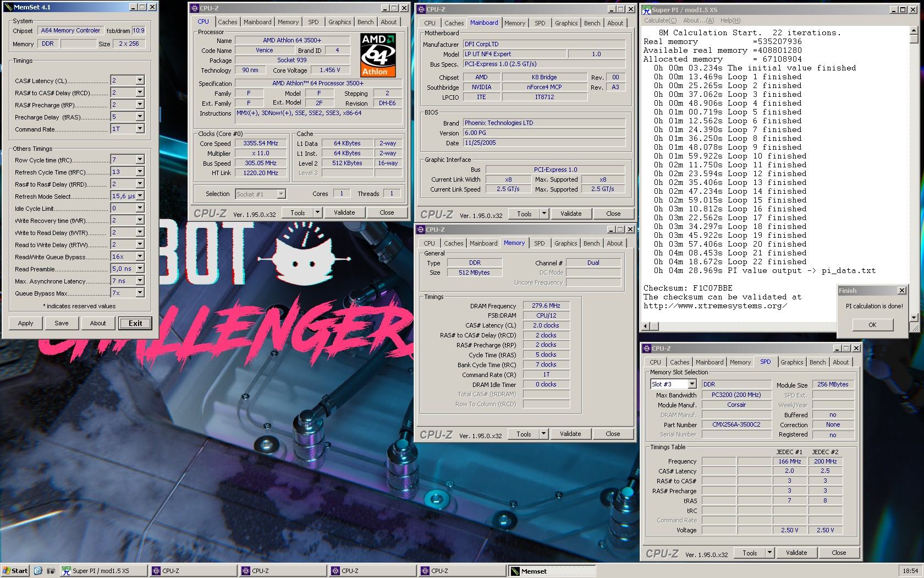
Task: Switch to Memset via its taskbar button
Action: tap(551, 571)
